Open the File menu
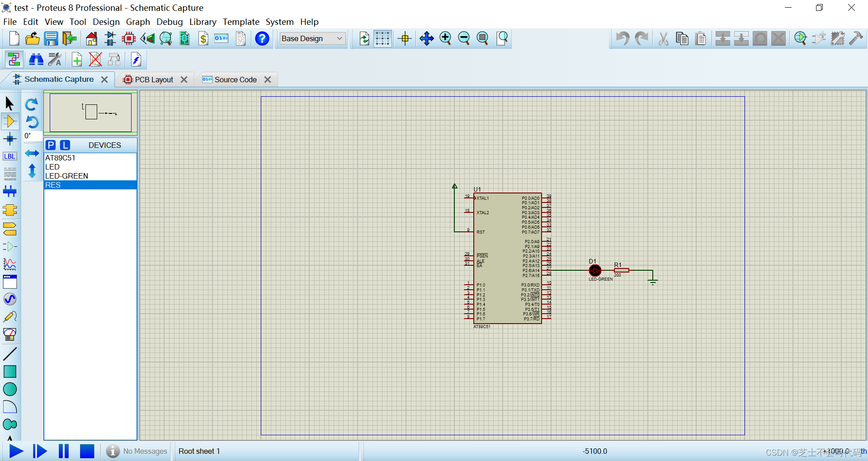This screenshot has width=868, height=461. point(10,22)
